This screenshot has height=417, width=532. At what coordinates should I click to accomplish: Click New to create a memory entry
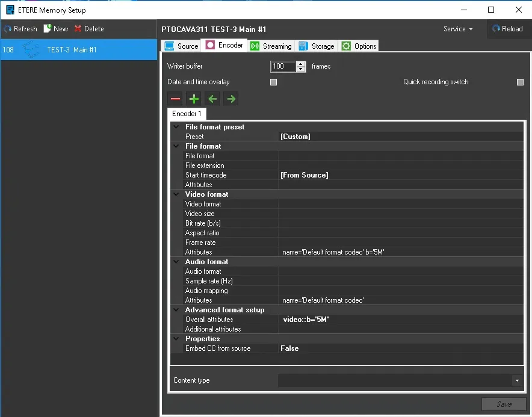[x=55, y=29]
